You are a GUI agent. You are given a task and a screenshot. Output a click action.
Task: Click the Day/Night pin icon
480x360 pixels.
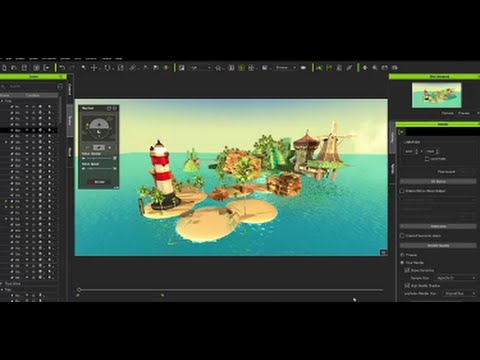(109, 108)
